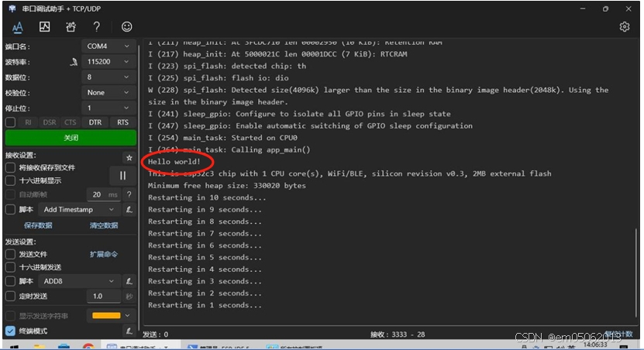The height and width of the screenshot is (350, 644).
Task: Click the orange send text color swatch
Action: [x=106, y=315]
